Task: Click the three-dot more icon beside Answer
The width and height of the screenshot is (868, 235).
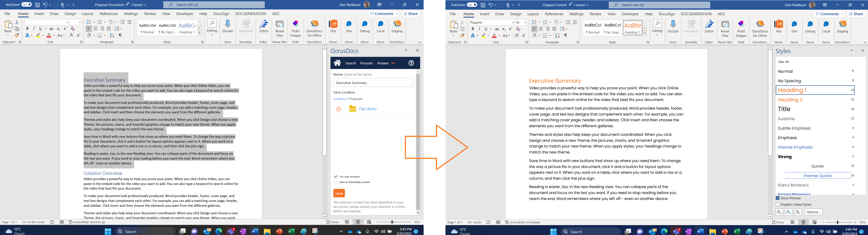Action: (x=393, y=63)
